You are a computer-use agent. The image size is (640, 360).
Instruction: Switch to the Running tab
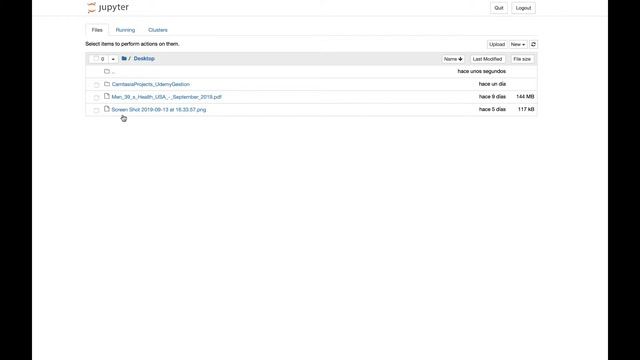pos(125,30)
